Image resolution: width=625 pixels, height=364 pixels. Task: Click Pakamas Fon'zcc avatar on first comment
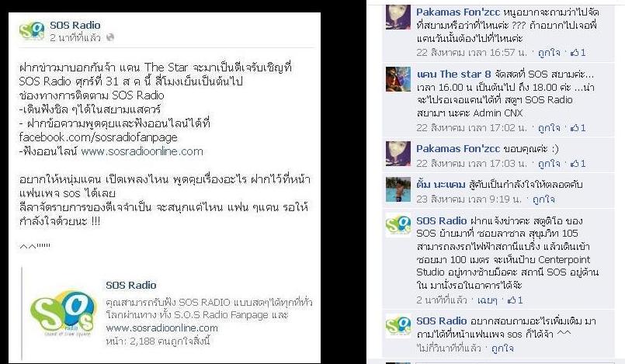click(x=398, y=17)
